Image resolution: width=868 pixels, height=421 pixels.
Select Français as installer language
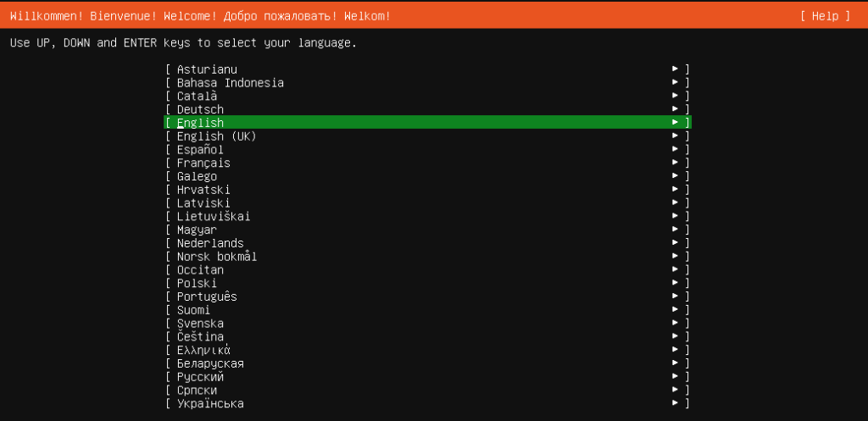click(203, 163)
